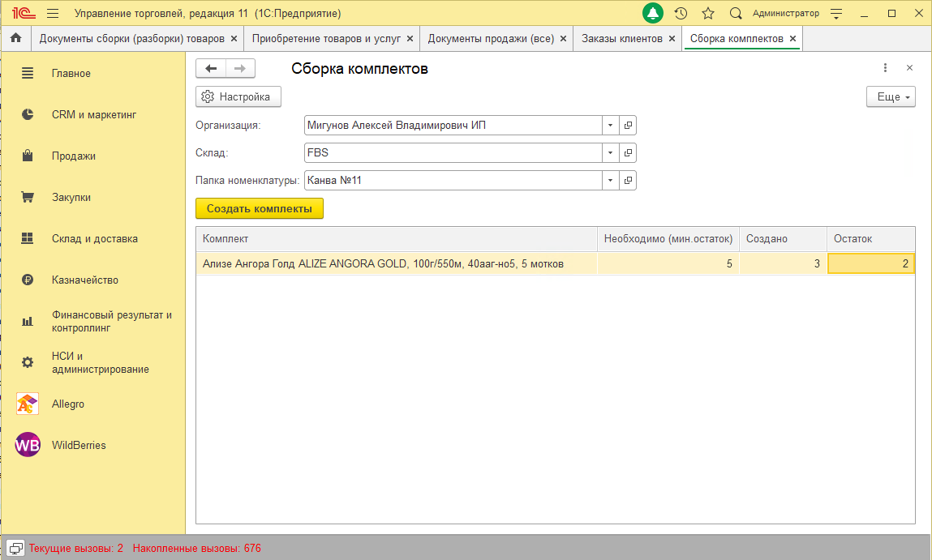Click the Администратор user name
This screenshot has height=560, width=932.
click(x=786, y=13)
